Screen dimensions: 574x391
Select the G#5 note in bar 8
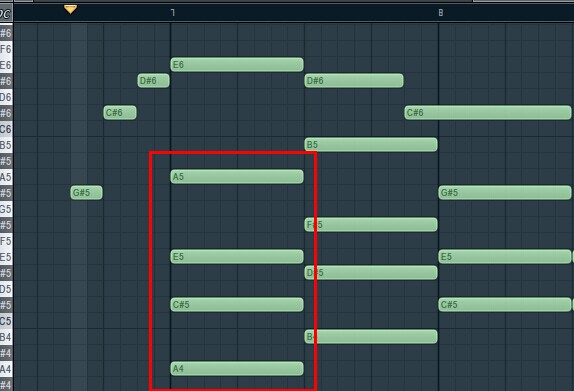click(x=505, y=193)
